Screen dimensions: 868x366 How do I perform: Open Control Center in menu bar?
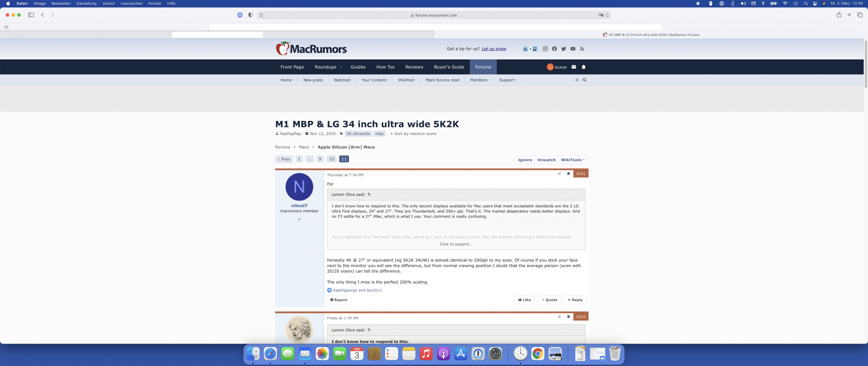815,3
